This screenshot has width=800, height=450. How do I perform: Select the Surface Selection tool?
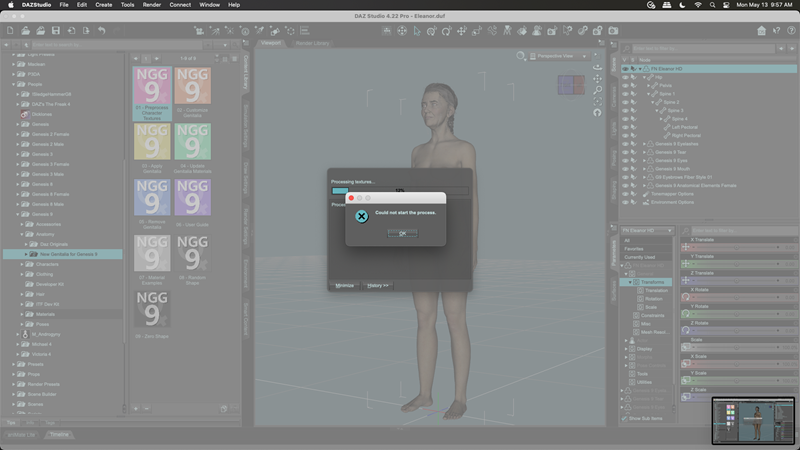click(522, 31)
